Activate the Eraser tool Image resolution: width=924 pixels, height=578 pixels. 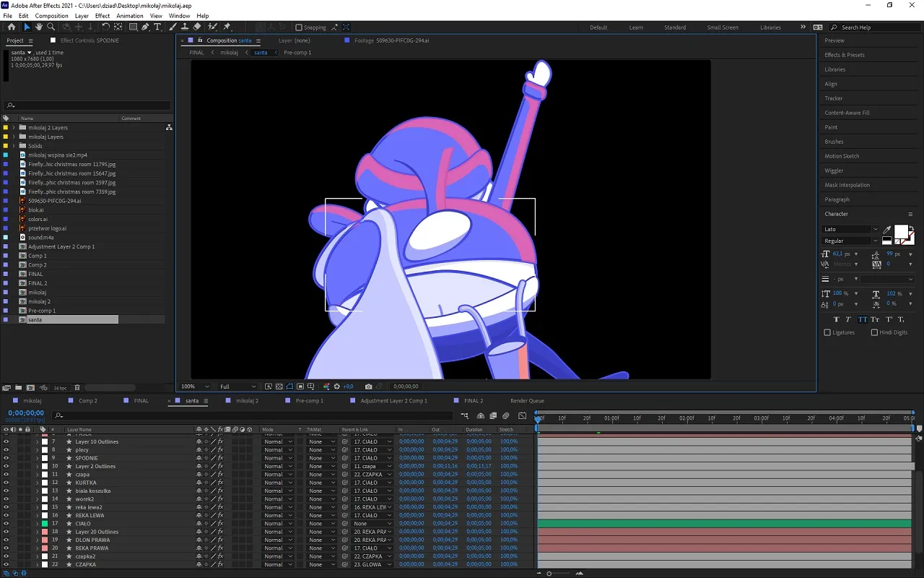click(197, 27)
